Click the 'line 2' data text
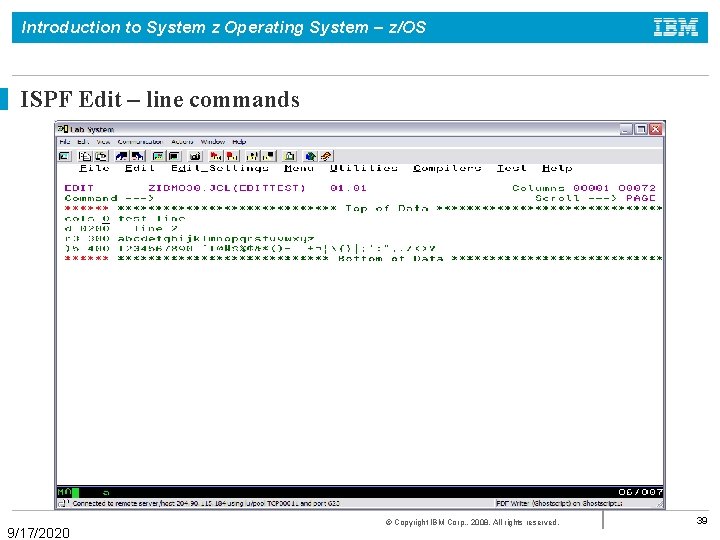The image size is (720, 540). click(156, 229)
